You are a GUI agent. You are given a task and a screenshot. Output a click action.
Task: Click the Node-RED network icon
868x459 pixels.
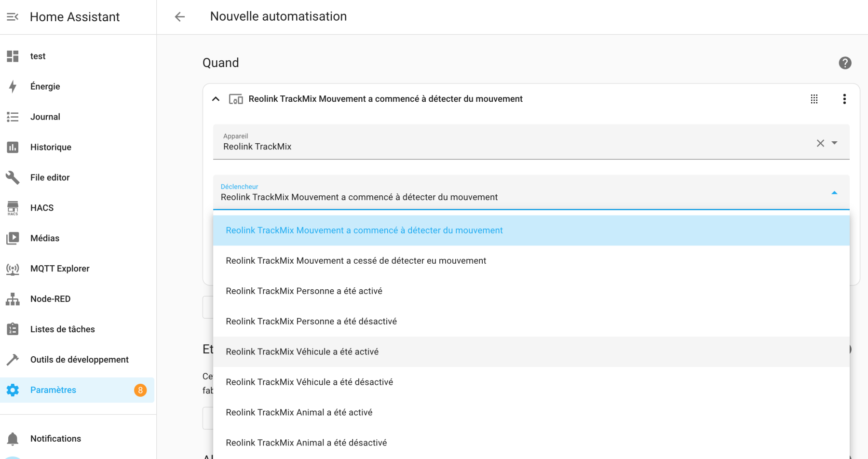[x=13, y=299]
